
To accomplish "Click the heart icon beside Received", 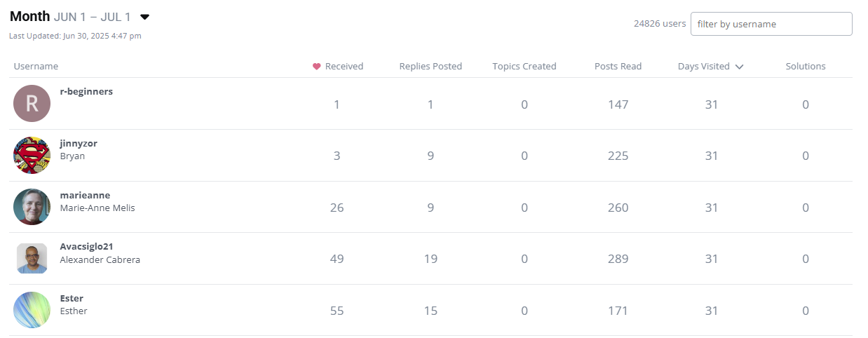I will pos(317,67).
